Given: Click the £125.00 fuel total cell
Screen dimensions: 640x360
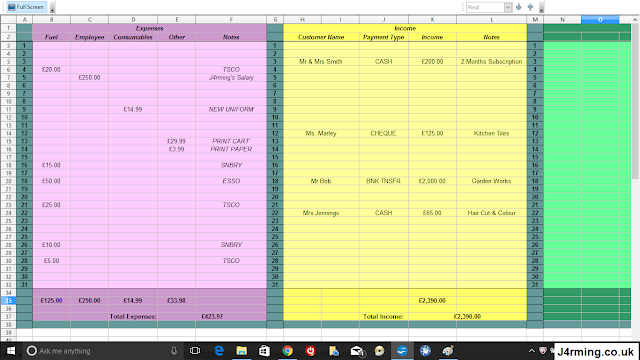Looking at the screenshot, I should [51, 300].
